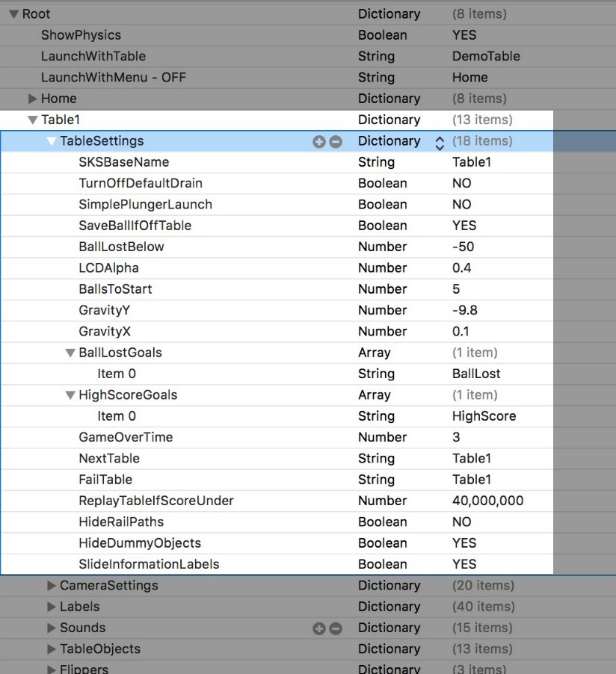Click the disclosure triangle next to TableSettings

(51, 140)
